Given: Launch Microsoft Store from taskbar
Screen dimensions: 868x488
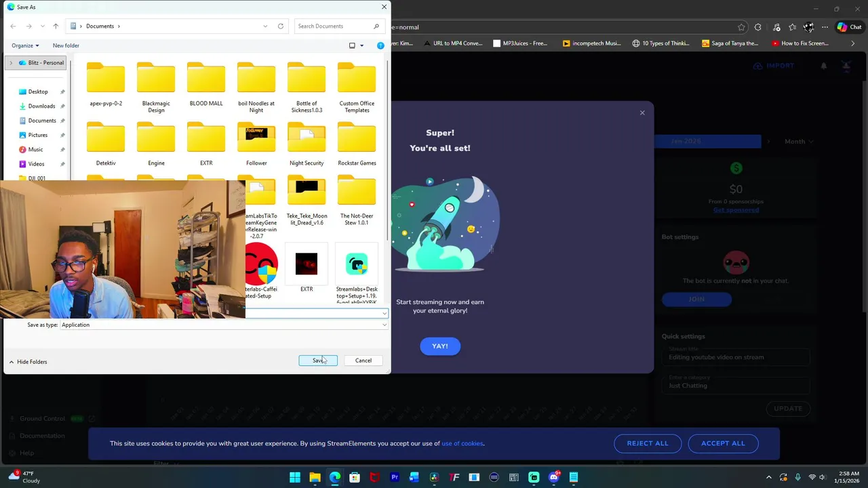Looking at the screenshot, I should (355, 477).
